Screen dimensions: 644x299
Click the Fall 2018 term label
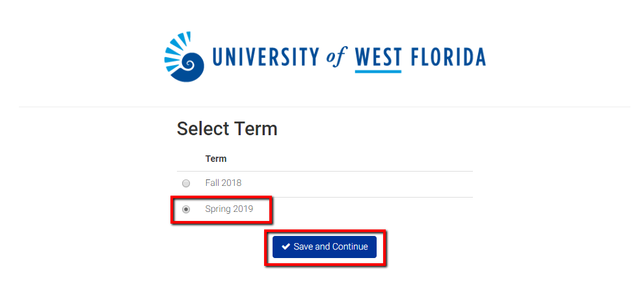pos(223,183)
